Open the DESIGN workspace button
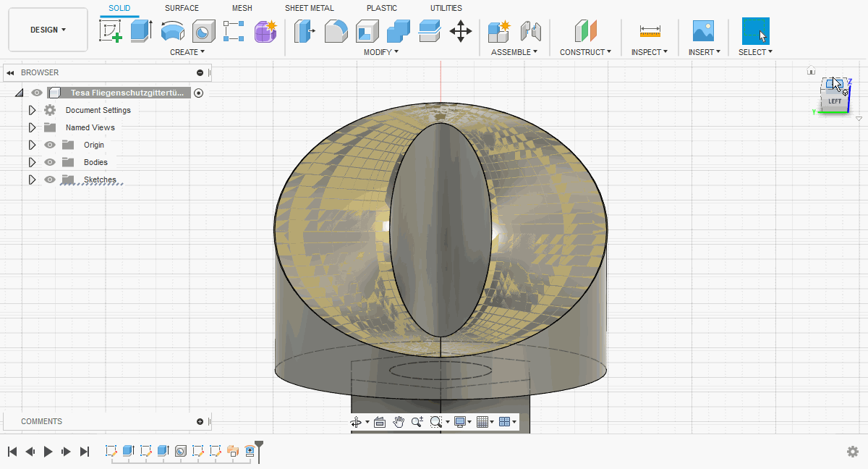 pyautogui.click(x=48, y=30)
